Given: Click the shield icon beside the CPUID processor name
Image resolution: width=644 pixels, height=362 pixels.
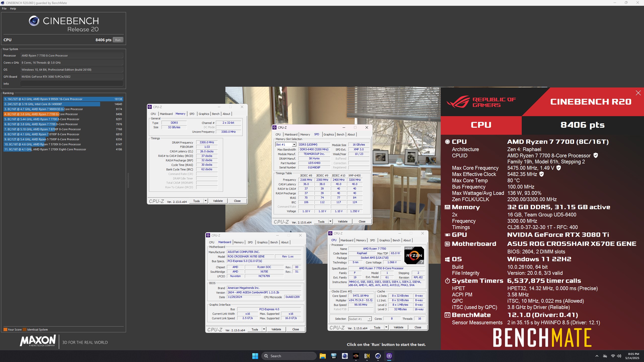Looking at the screenshot, I should (596, 155).
